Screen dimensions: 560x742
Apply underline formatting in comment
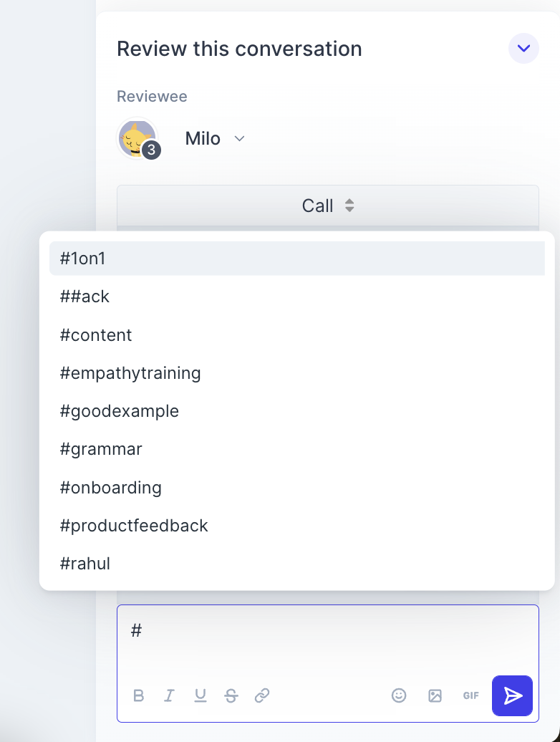click(201, 695)
